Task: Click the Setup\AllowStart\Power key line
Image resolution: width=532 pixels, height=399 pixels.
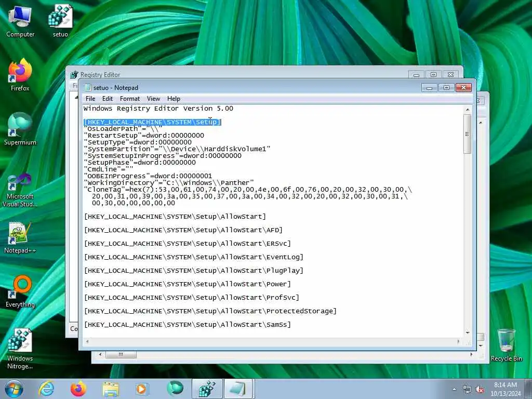Action: point(187,284)
